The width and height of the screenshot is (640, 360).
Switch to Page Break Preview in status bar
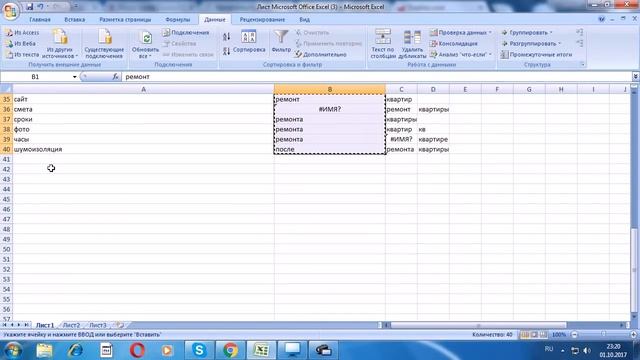point(543,335)
